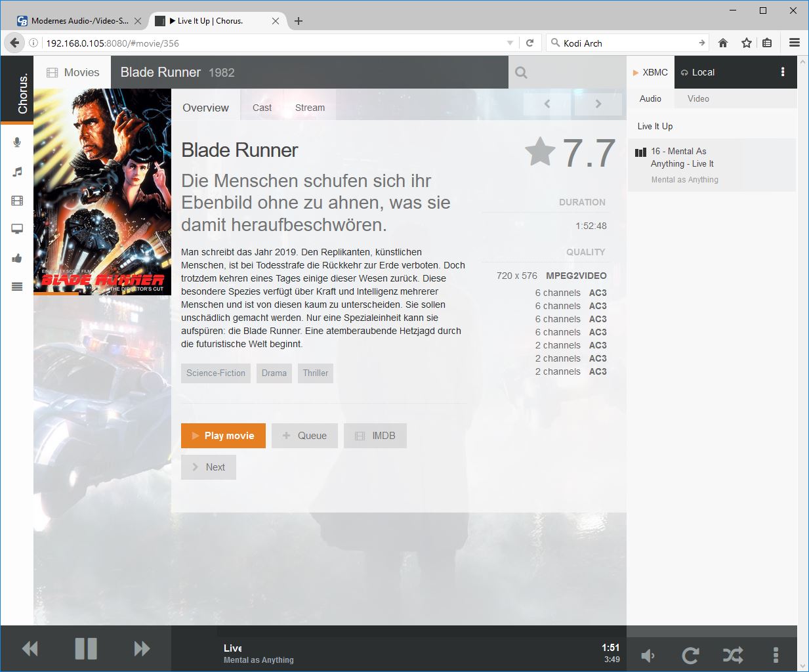The image size is (809, 672).
Task: Click the Play movie button
Action: [x=223, y=436]
